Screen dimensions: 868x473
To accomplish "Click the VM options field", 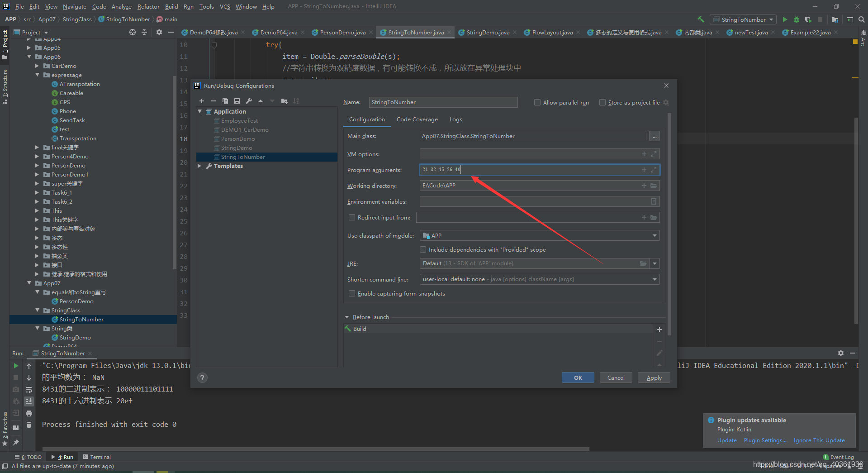I will coord(540,154).
